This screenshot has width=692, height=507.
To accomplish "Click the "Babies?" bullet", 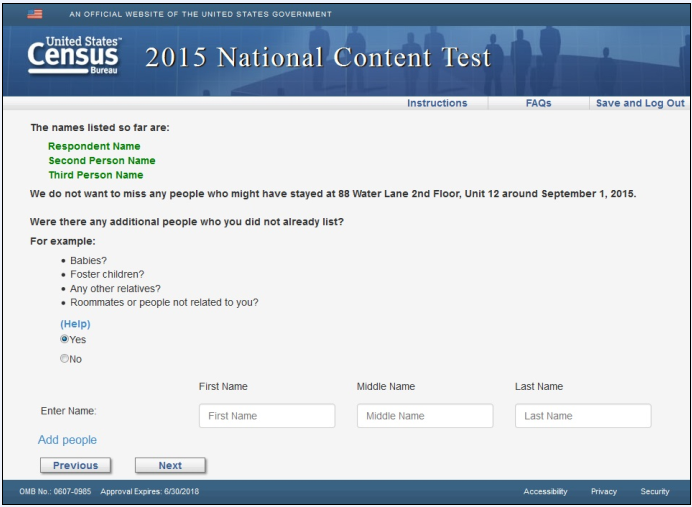I will [x=88, y=260].
